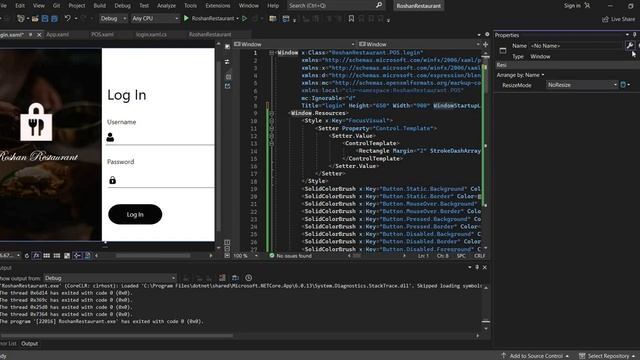
Task: Switch to the RoshanRestaurant document tab
Action: tap(210, 35)
